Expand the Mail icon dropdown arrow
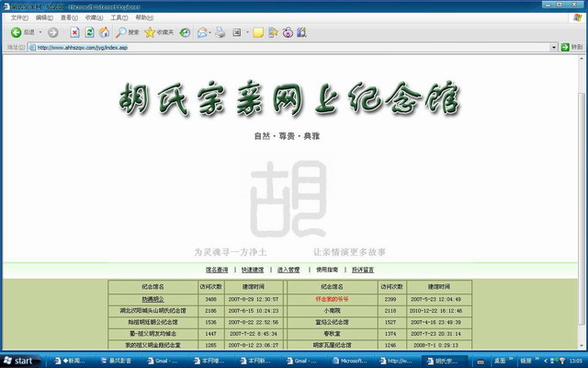This screenshot has width=588, height=368. pyautogui.click(x=210, y=33)
